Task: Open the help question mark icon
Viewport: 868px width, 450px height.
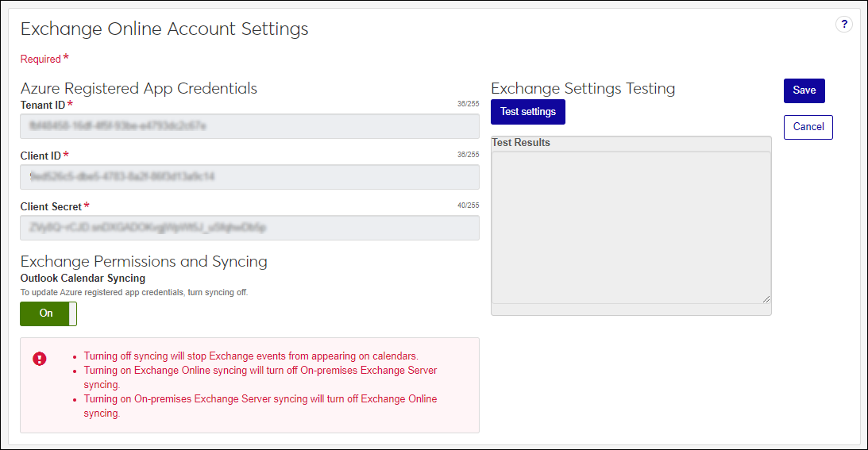Action: pyautogui.click(x=844, y=25)
